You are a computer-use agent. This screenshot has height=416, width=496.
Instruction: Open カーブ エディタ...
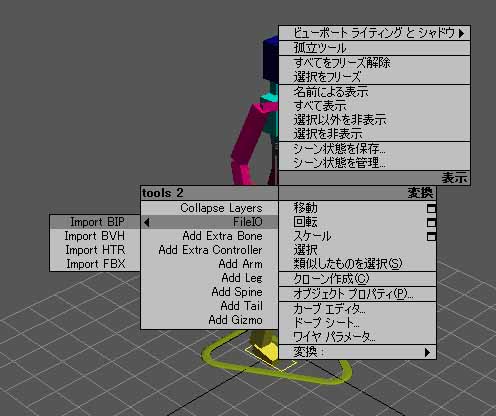click(x=357, y=309)
